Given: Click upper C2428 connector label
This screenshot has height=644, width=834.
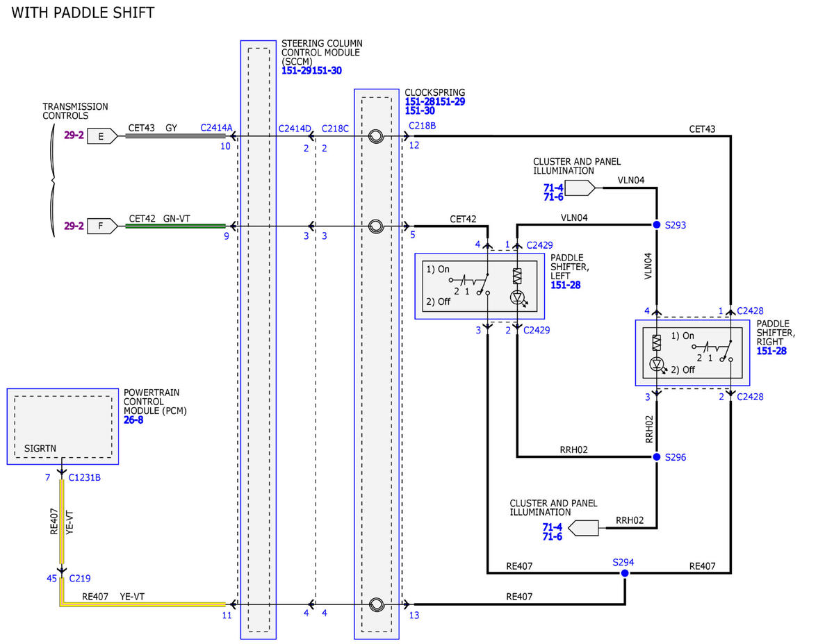Looking at the screenshot, I should pyautogui.click(x=750, y=311).
